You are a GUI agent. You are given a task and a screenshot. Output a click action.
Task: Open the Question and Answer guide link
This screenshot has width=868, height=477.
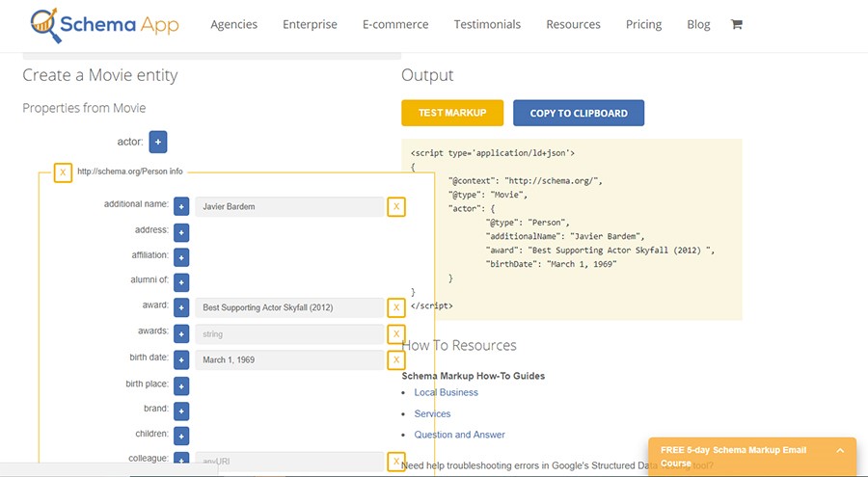(x=459, y=435)
